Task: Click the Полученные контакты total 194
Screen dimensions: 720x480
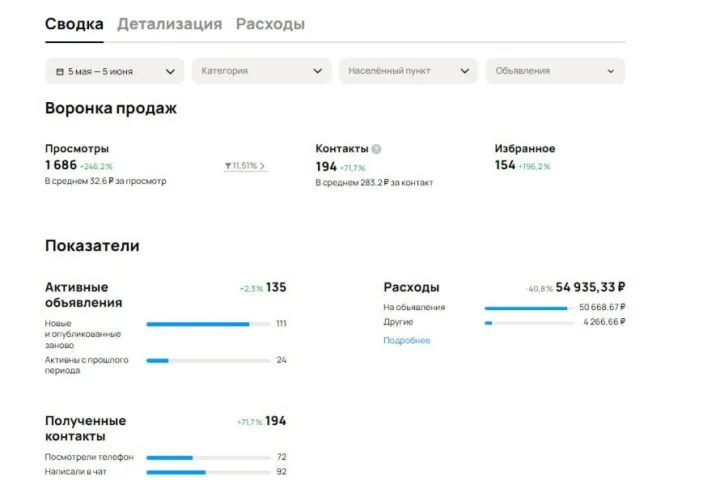Action: tap(276, 421)
